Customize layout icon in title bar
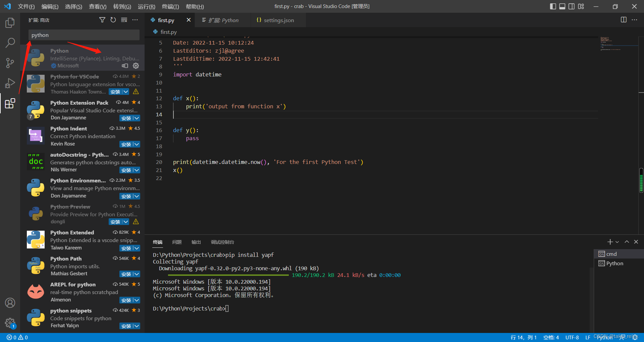Viewport: 644px width, 342px height. tap(581, 6)
